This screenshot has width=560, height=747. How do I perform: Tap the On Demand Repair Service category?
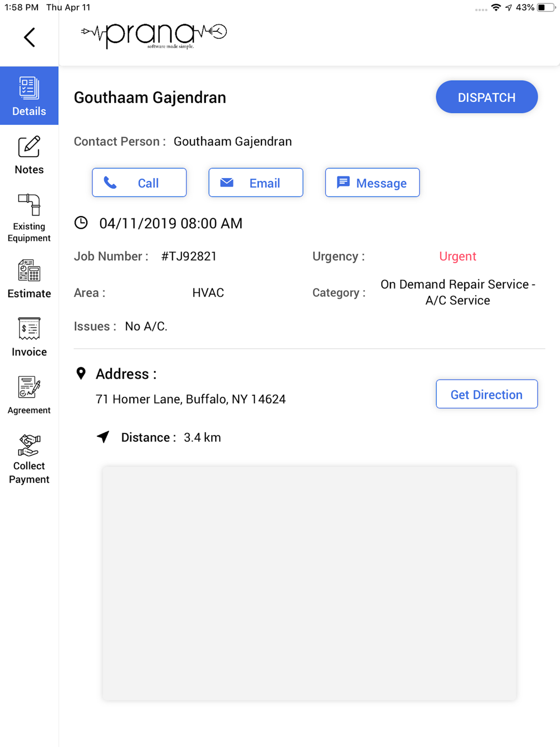458,292
